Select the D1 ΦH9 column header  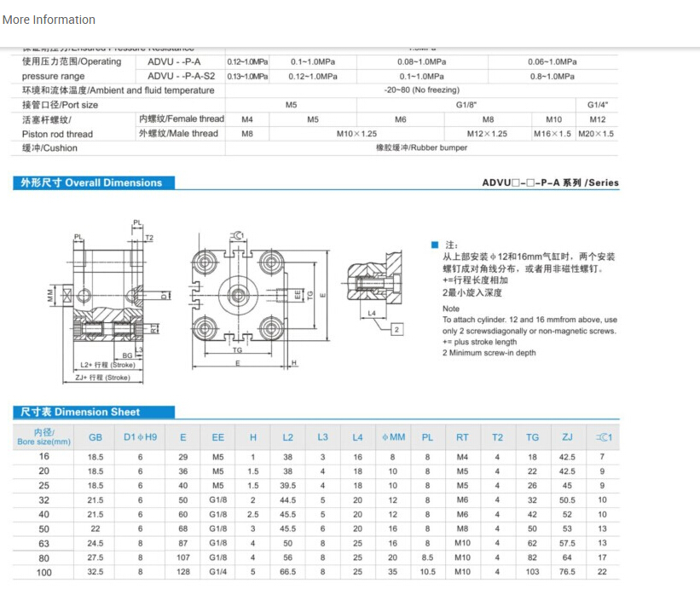coord(140,437)
